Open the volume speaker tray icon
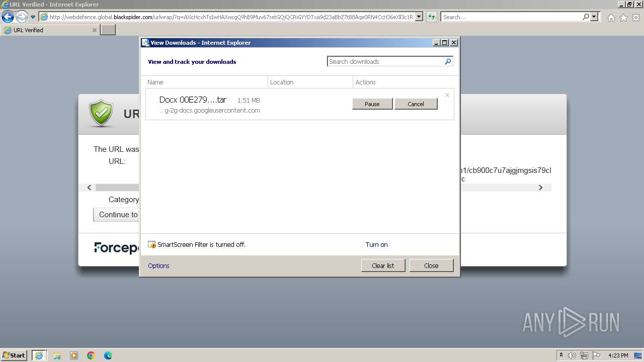This screenshot has height=362, width=644. pyautogui.click(x=572, y=355)
